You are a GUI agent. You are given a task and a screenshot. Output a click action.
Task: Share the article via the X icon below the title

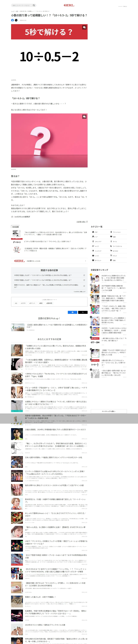point(16,20)
